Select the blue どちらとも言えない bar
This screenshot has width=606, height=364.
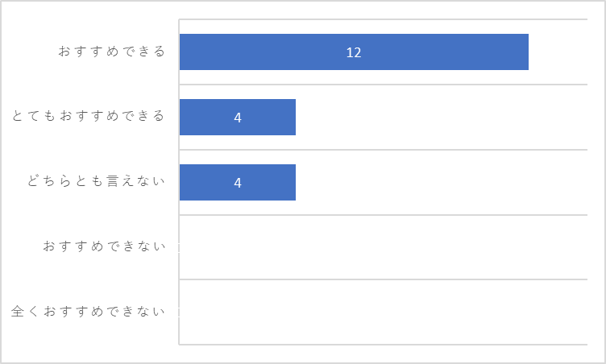coord(238,182)
